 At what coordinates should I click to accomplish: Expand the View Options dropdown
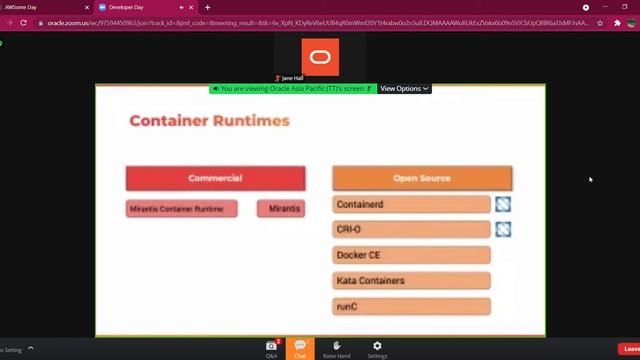click(404, 89)
